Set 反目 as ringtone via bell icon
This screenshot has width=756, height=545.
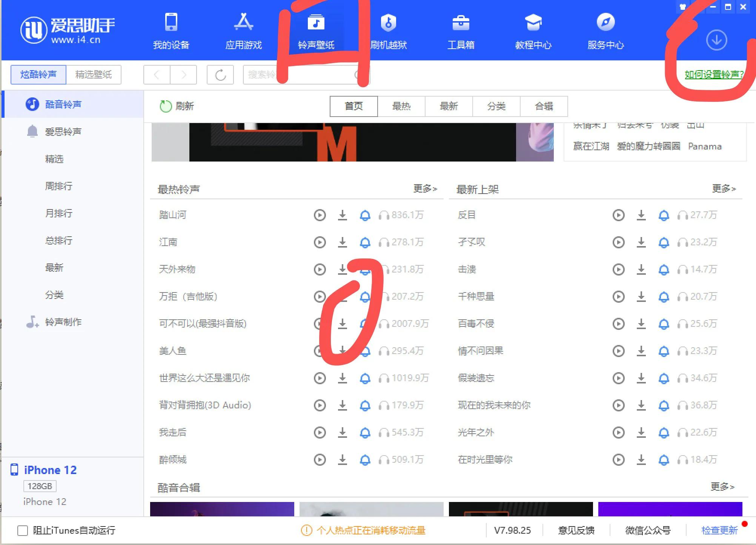coord(664,215)
